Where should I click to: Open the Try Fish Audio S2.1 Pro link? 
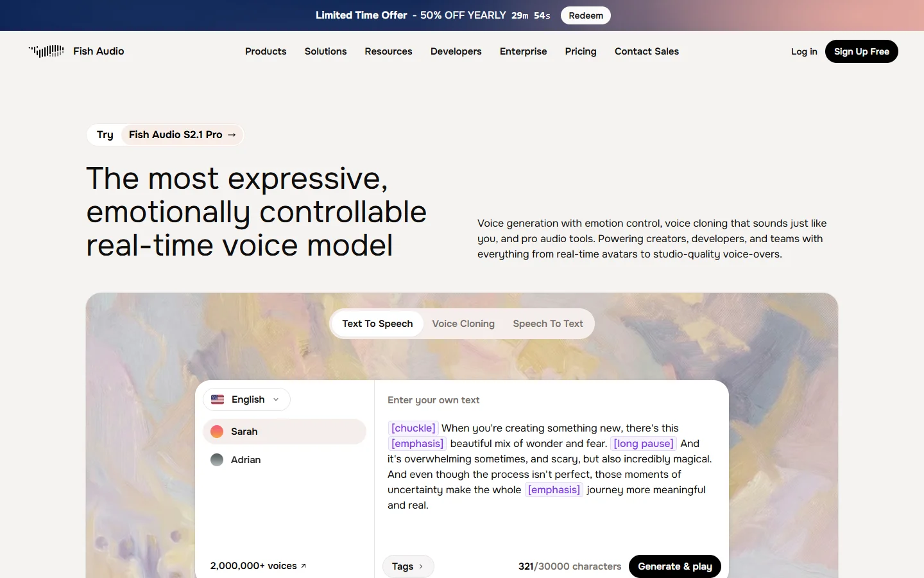166,135
